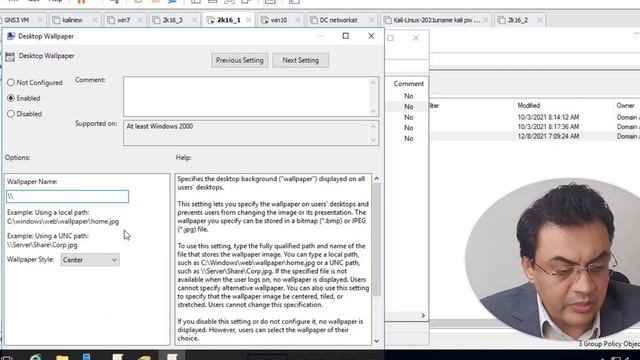Open the Kali-Linux-202 tab
This screenshot has width=640, height=360.
click(437, 20)
